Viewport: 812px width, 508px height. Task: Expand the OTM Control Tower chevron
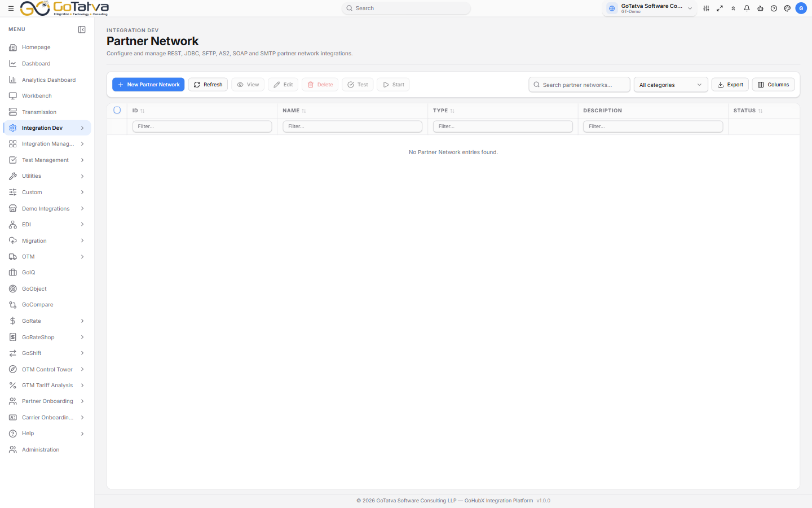click(x=82, y=370)
